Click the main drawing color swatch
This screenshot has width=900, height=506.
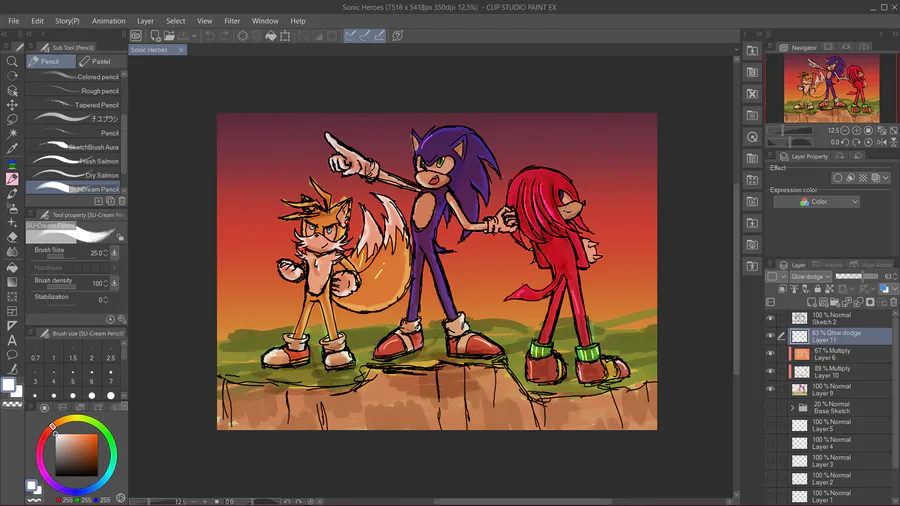click(9, 385)
